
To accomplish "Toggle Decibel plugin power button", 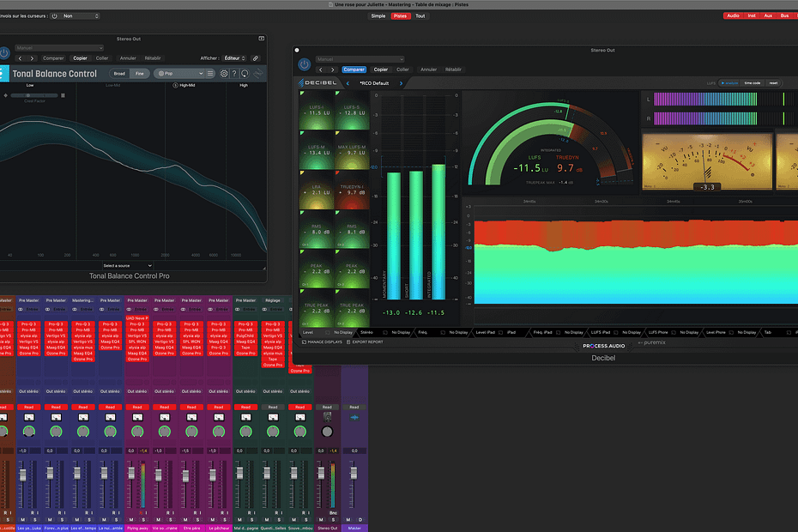I will coord(305,64).
